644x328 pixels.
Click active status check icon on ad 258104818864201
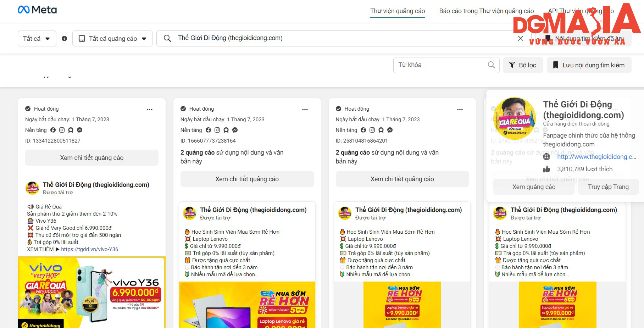click(338, 109)
